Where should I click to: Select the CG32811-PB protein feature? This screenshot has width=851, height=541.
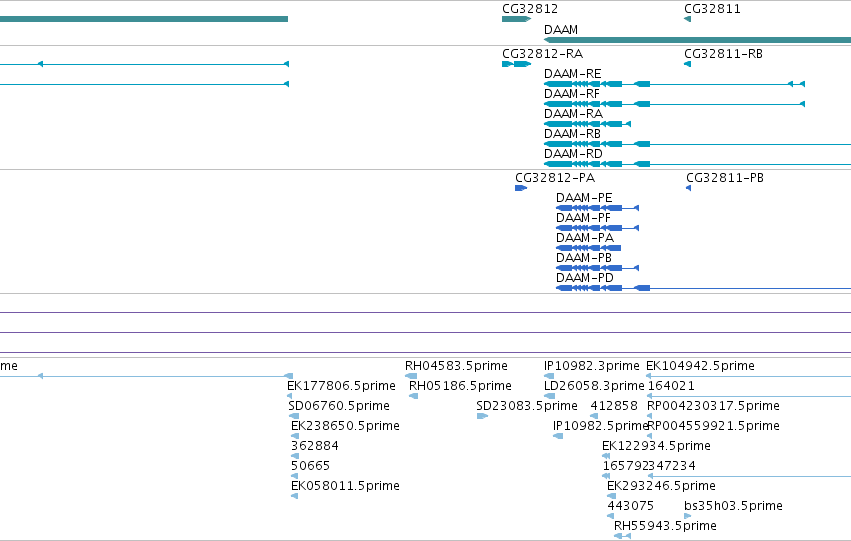click(689, 188)
